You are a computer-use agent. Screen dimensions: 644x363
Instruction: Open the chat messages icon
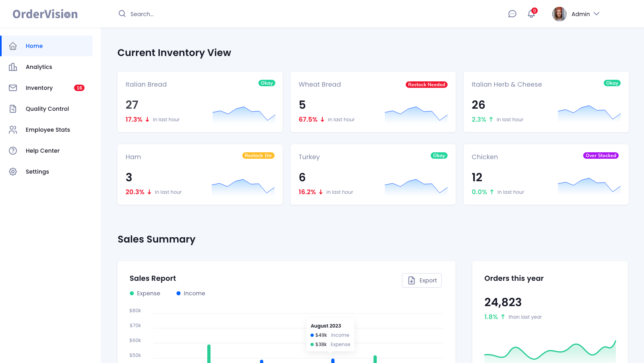[512, 14]
